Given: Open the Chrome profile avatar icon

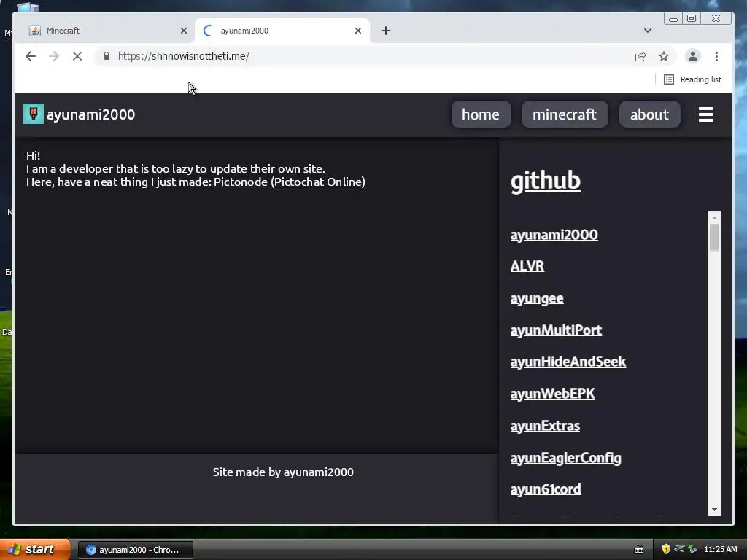Looking at the screenshot, I should [x=693, y=56].
